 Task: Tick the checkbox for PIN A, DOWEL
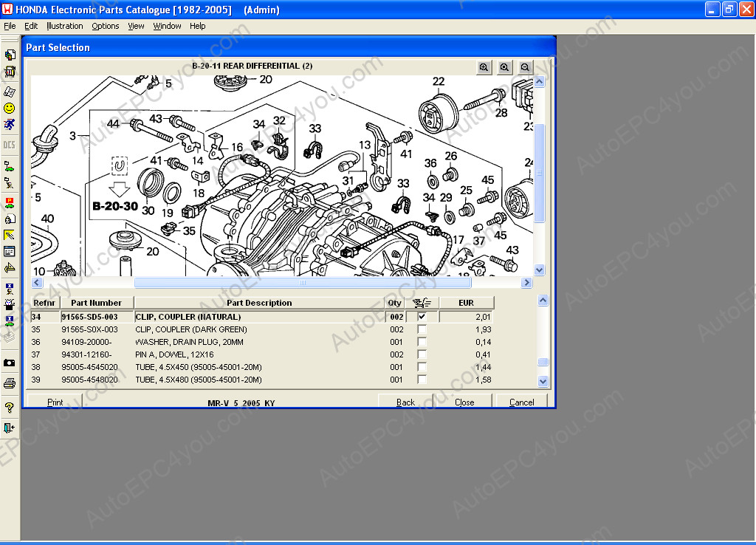tap(422, 354)
